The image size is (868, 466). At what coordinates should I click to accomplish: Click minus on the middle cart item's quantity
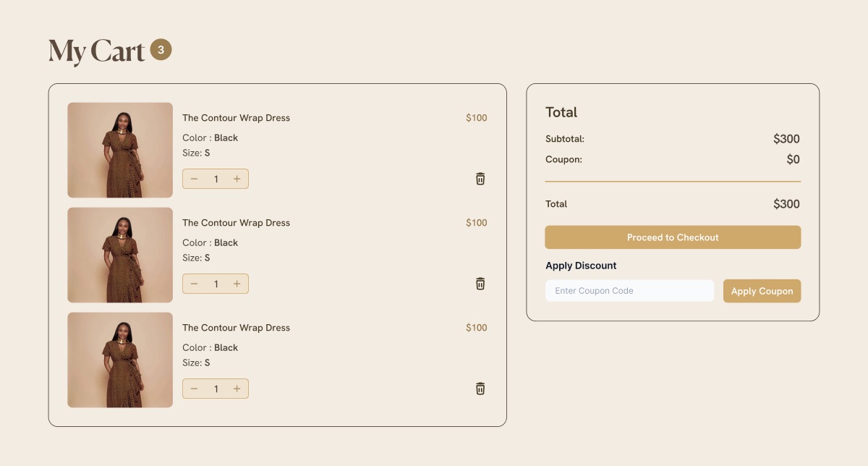click(194, 284)
